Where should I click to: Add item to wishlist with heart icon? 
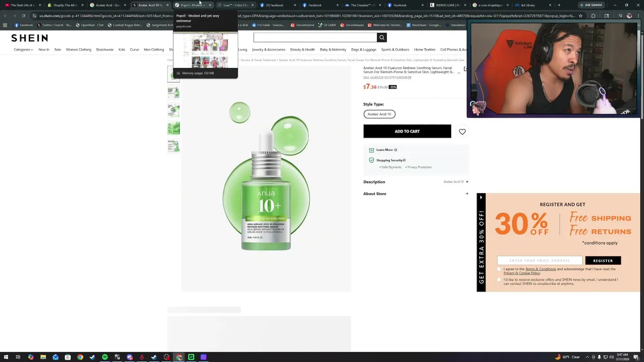point(462,132)
